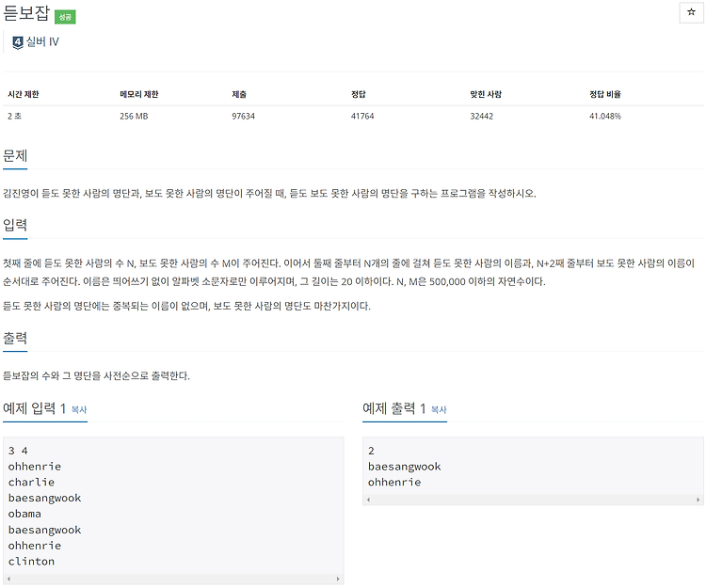Click 'baesangwook' in example output
706x588 pixels.
pos(405,467)
